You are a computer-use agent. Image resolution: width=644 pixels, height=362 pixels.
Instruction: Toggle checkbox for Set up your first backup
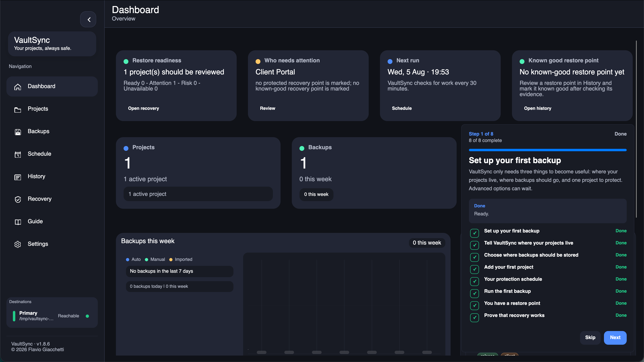(474, 233)
